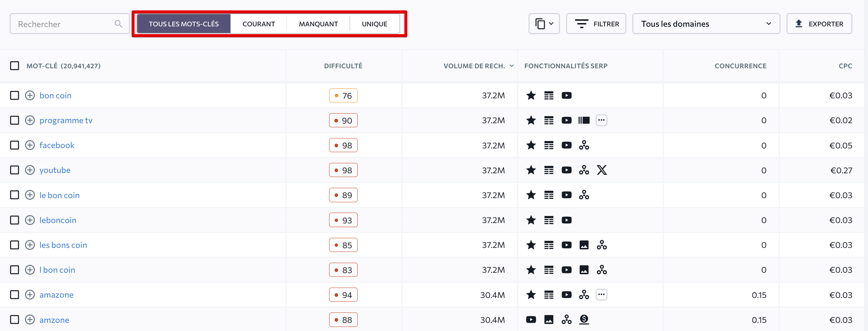
Task: Check the 'facebook' row checkbox
Action: coord(14,145)
